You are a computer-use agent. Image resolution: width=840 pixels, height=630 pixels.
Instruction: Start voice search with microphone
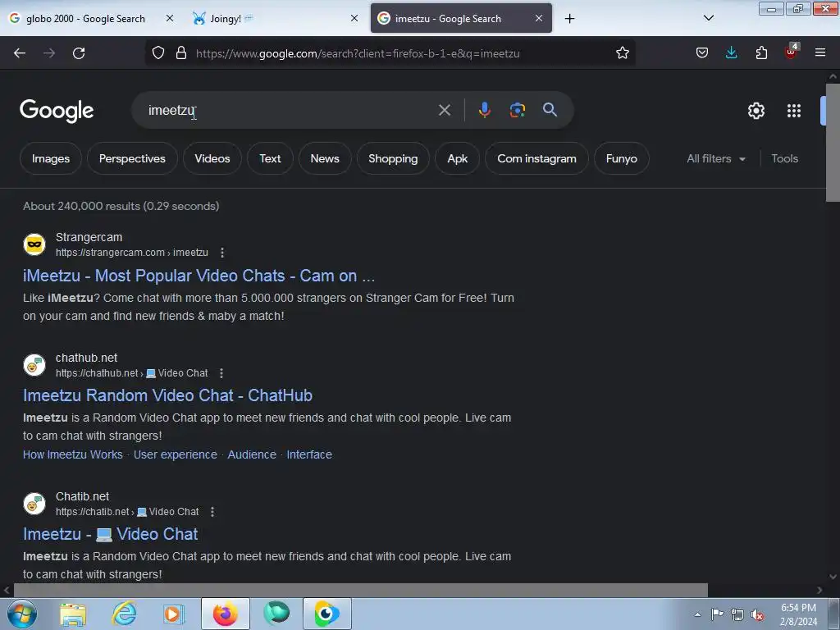(484, 110)
